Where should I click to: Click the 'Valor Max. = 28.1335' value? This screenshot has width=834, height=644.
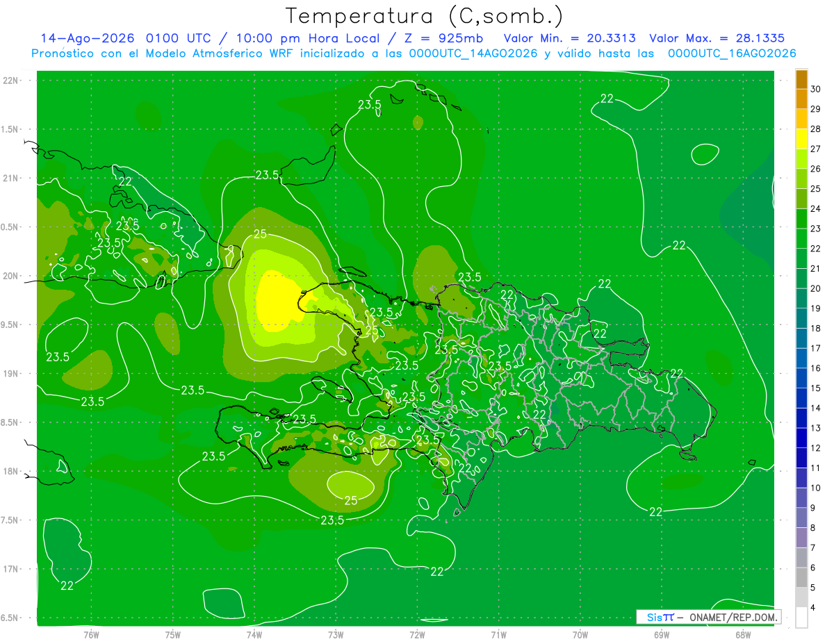tap(716, 38)
